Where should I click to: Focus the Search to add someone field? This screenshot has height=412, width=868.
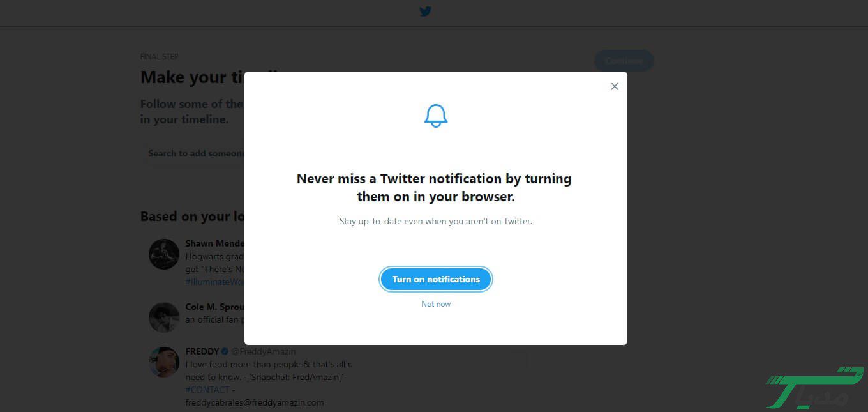195,153
